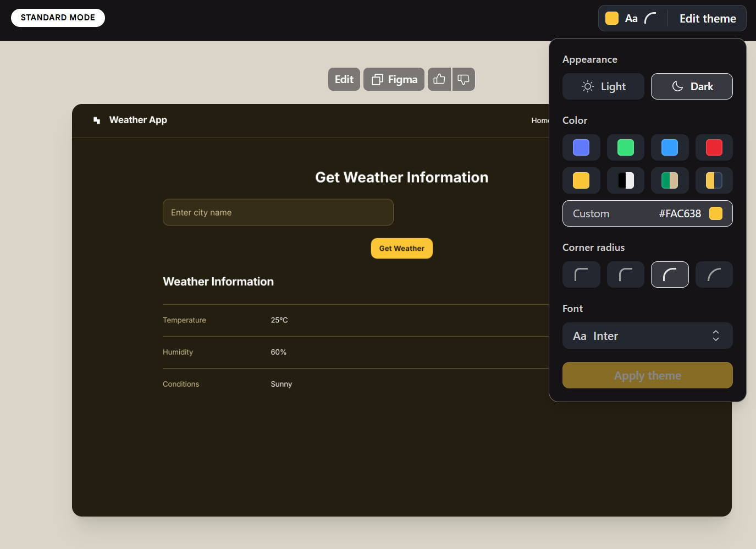Apply theme with the bottom button
Viewport: 756px width, 549px height.
(x=648, y=375)
